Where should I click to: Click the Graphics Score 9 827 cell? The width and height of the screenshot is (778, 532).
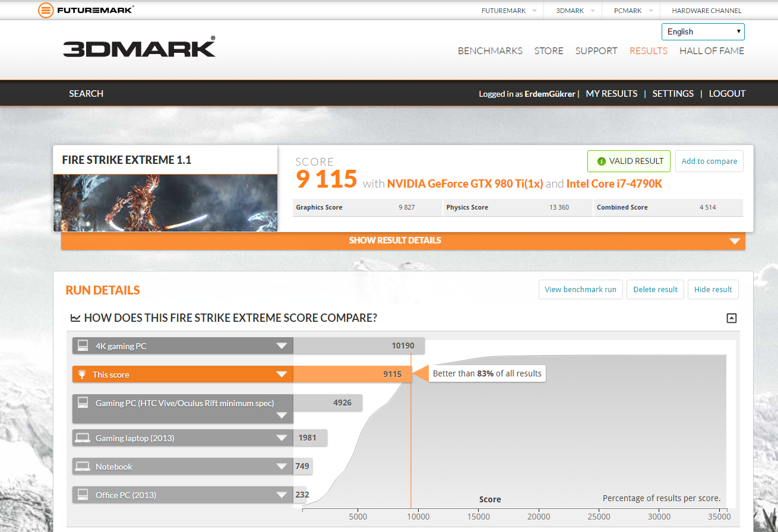tap(368, 207)
